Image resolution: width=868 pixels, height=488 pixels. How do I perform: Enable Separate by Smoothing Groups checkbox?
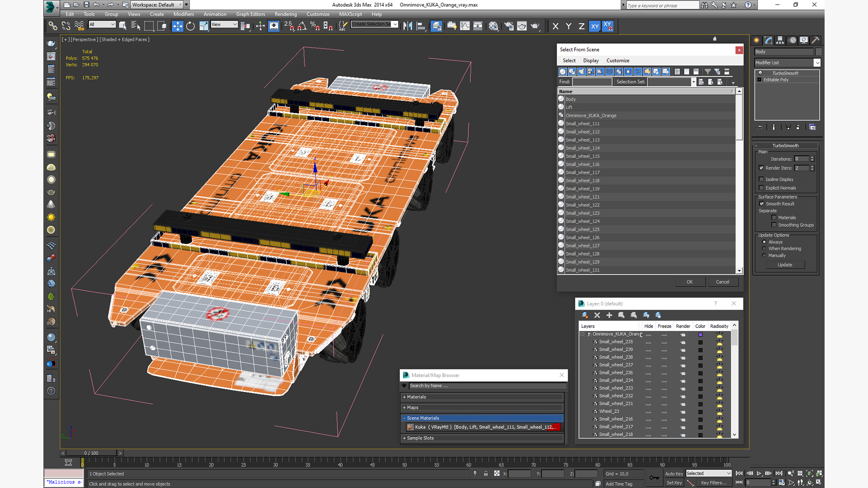coord(774,225)
